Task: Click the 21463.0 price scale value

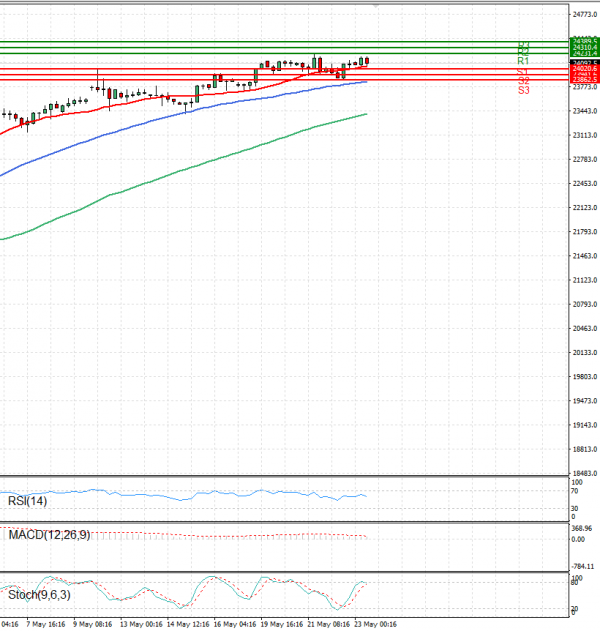Action: point(585,256)
